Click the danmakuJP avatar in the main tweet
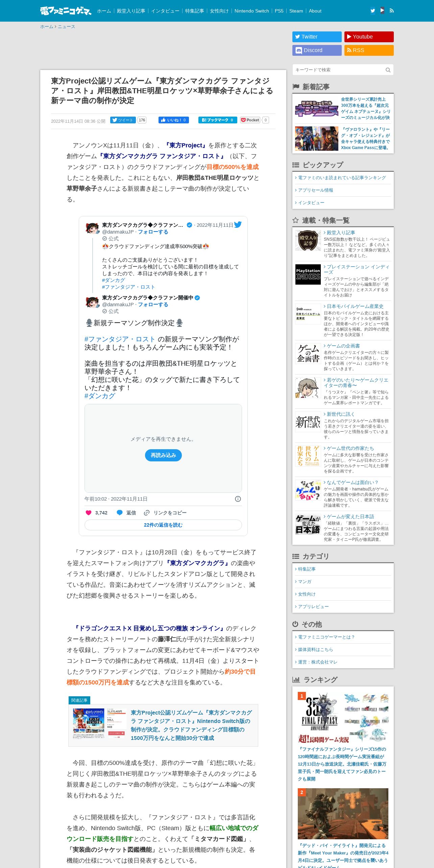 click(92, 302)
